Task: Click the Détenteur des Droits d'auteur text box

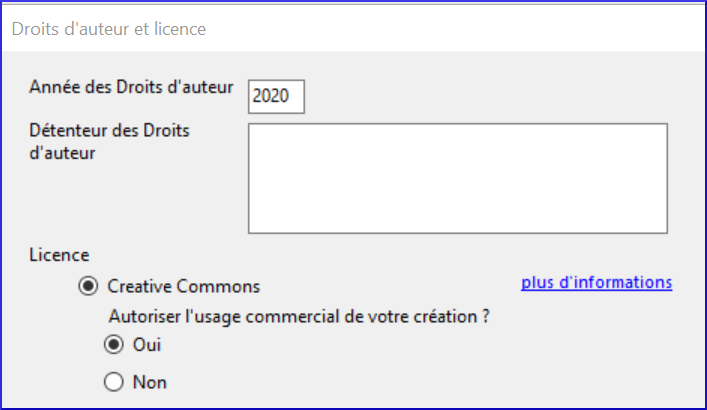Action: tap(457, 178)
